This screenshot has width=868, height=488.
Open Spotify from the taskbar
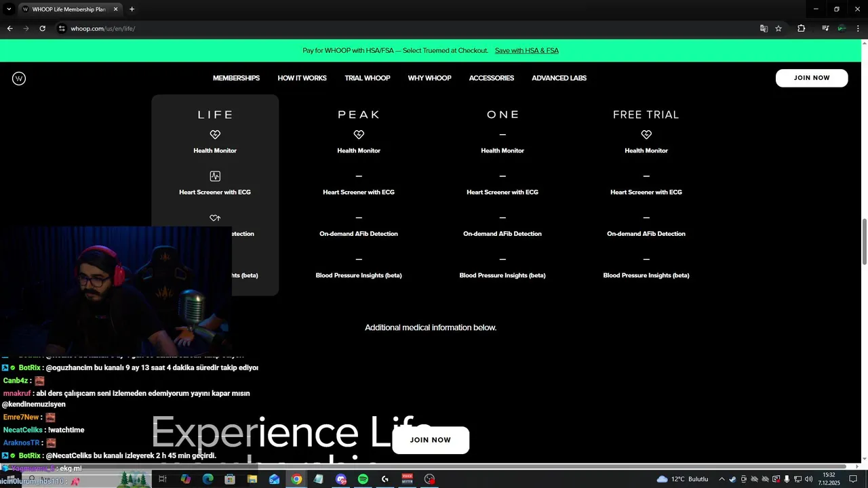[363, 479]
